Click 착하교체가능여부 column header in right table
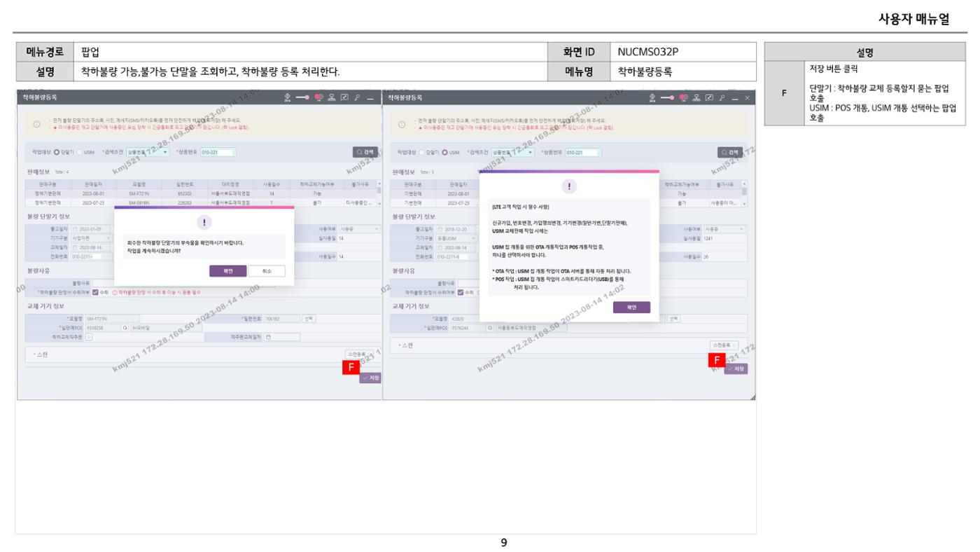This screenshot has width=980, height=552. click(x=682, y=184)
